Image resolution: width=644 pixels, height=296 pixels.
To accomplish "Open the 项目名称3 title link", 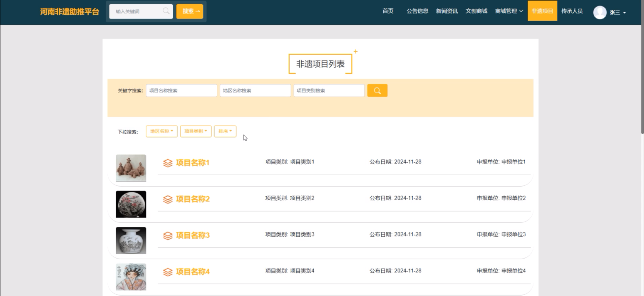I will [x=193, y=235].
